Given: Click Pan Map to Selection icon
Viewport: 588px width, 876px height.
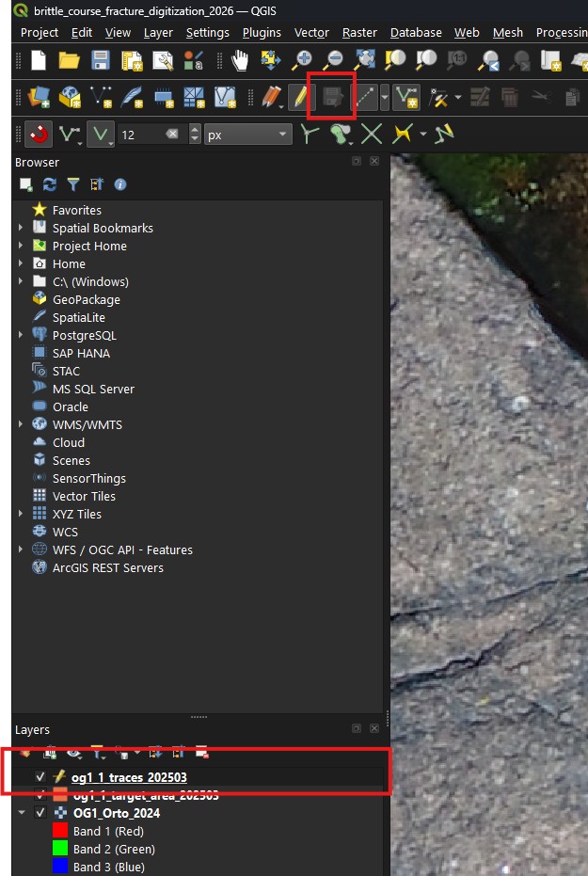Looking at the screenshot, I should [271, 60].
